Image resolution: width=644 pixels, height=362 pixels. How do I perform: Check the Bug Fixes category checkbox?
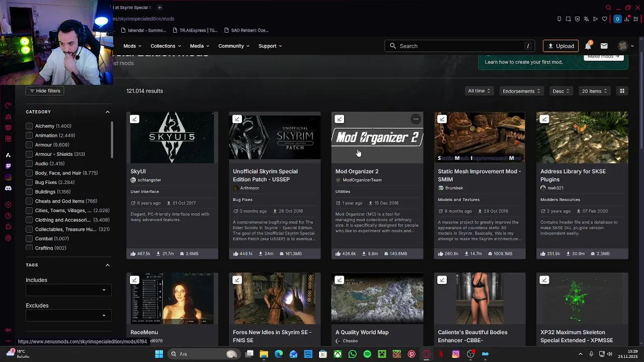(x=29, y=183)
